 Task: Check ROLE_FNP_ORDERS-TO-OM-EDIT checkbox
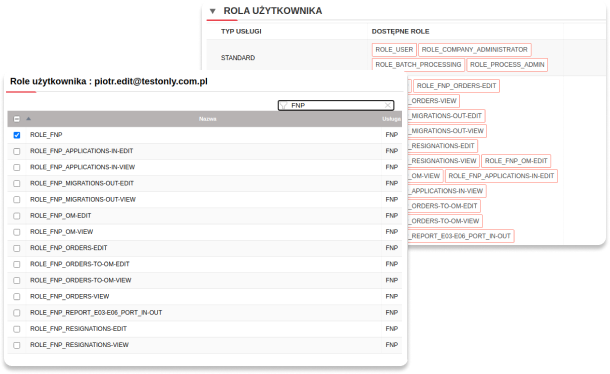pos(17,265)
